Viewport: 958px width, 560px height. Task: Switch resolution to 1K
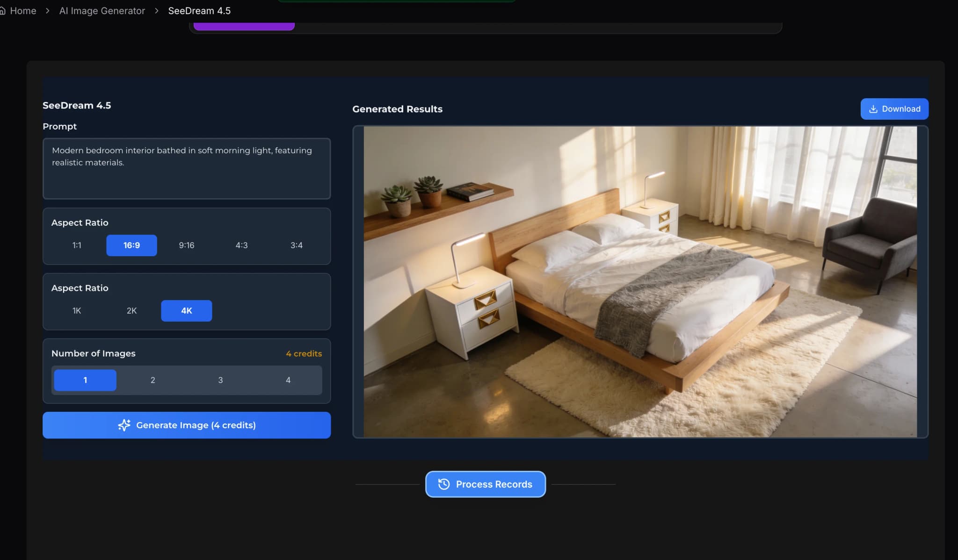77,311
